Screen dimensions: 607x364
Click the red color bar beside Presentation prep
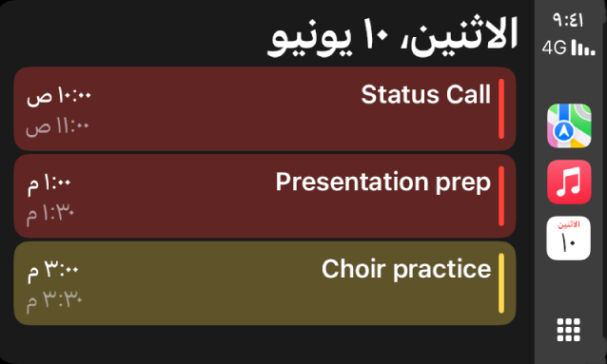click(501, 196)
